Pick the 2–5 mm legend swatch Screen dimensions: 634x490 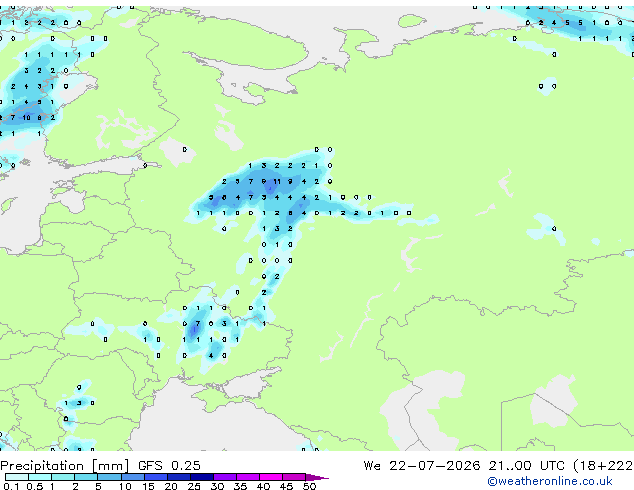pos(86,477)
